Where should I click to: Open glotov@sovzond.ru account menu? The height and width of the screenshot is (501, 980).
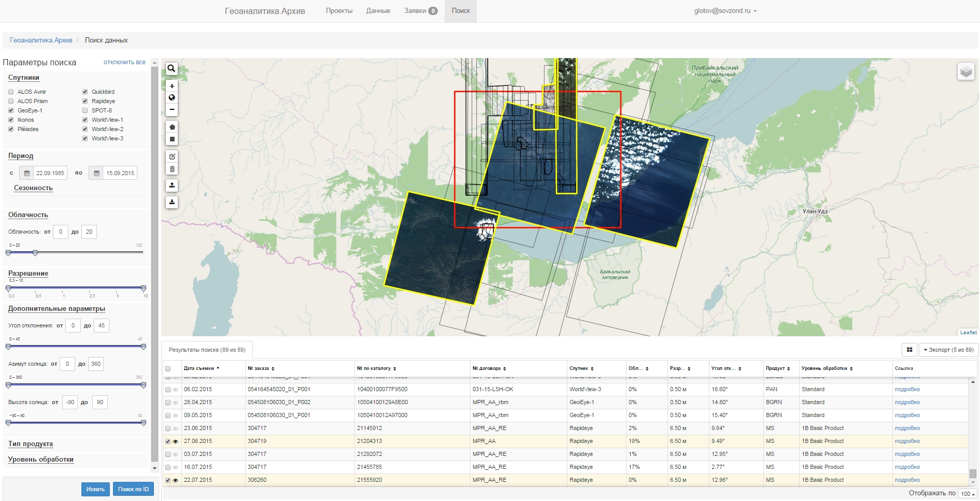[x=725, y=11]
